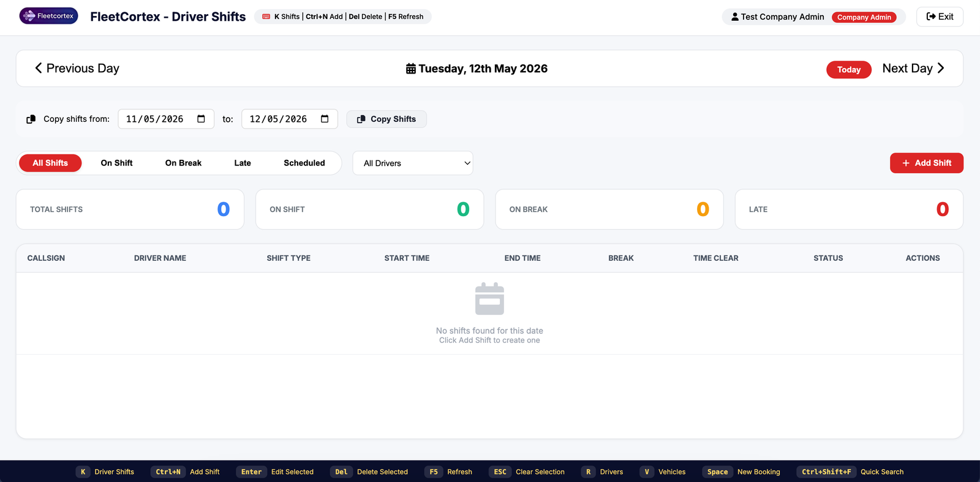The height and width of the screenshot is (482, 980).
Task: Open date picker on the 11/05/2026 field
Action: (201, 119)
